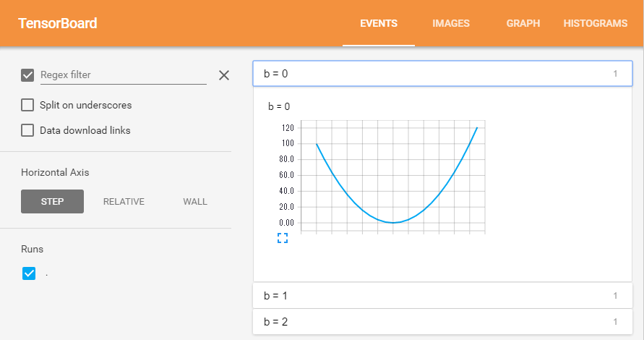Image resolution: width=644 pixels, height=340 pixels.
Task: Select WALL horizontal axis option
Action: 195,201
